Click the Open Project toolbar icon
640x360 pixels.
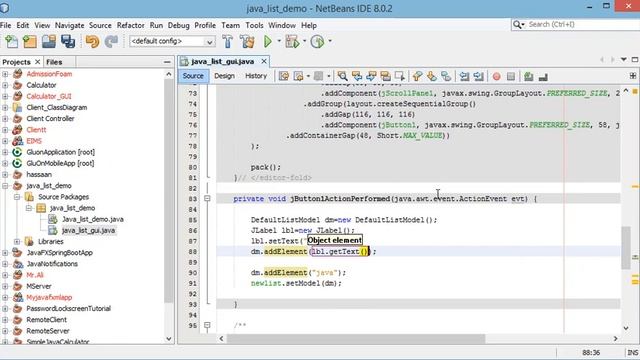[x=49, y=41]
